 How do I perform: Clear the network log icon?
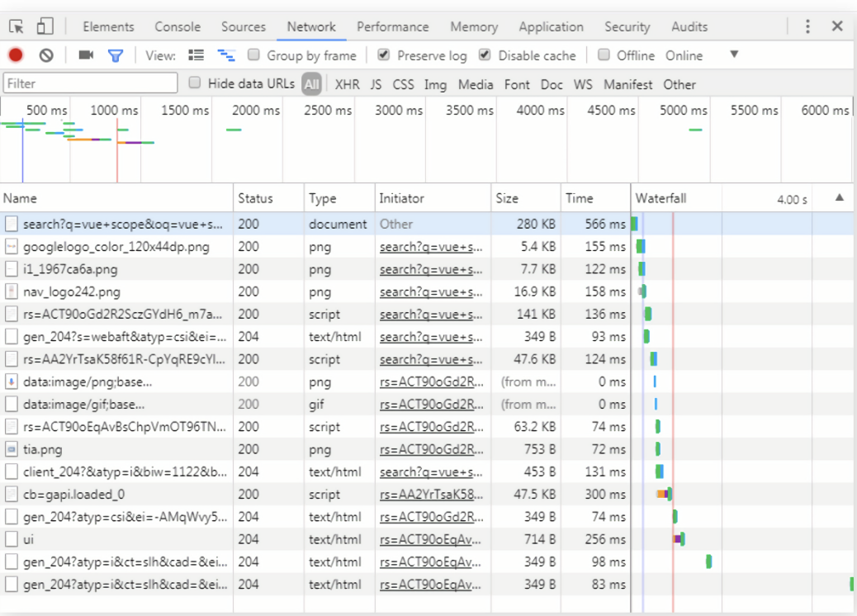pos(46,55)
